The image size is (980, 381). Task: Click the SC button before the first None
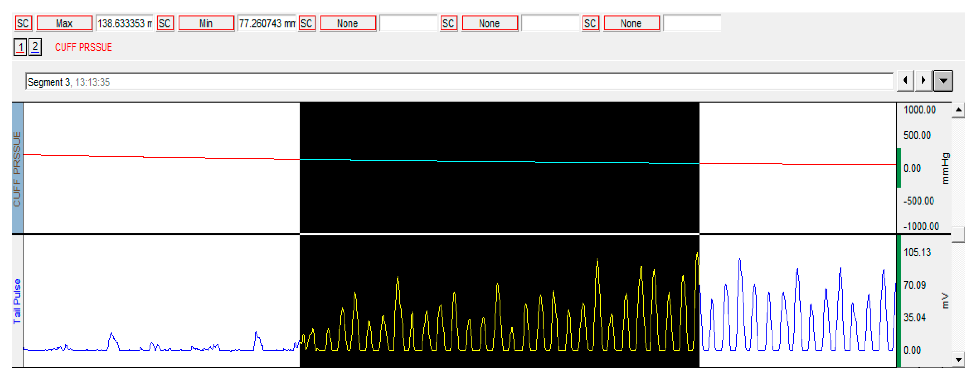[x=307, y=24]
